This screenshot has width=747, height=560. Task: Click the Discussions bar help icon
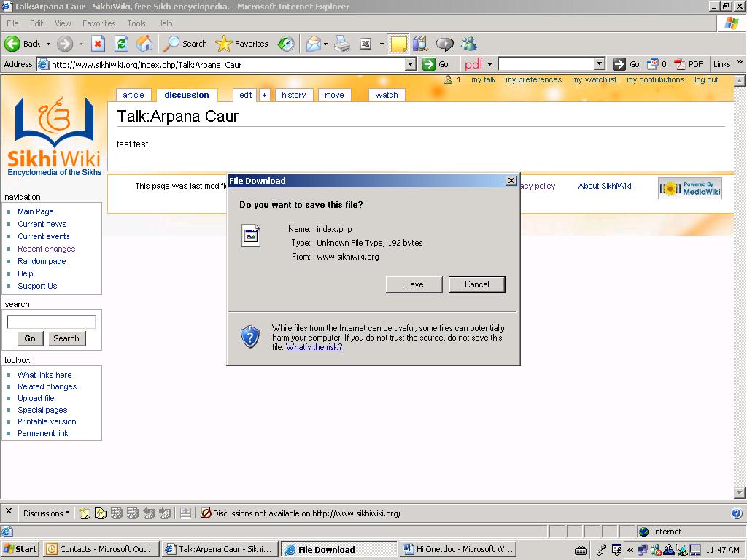click(x=737, y=513)
